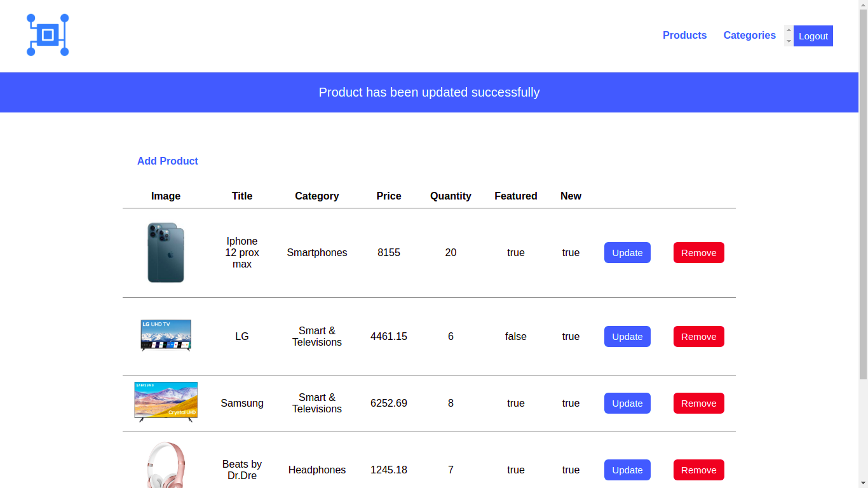Click the small down arrow beside Logout
This screenshot has height=488, width=868.
789,41
